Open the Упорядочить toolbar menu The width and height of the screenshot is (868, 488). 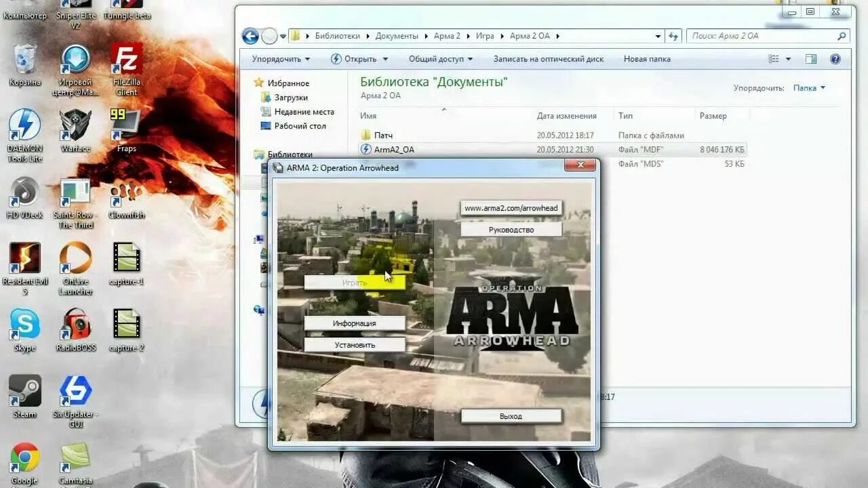(x=281, y=59)
